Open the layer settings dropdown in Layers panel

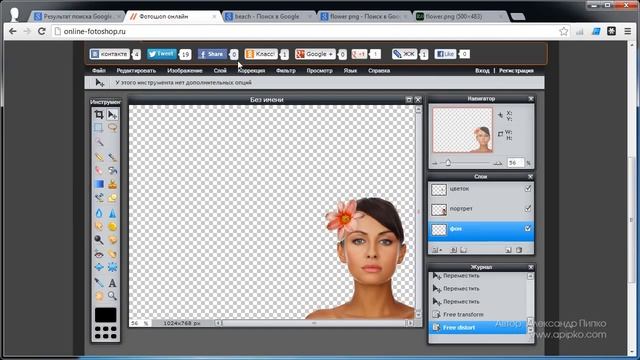(x=436, y=250)
